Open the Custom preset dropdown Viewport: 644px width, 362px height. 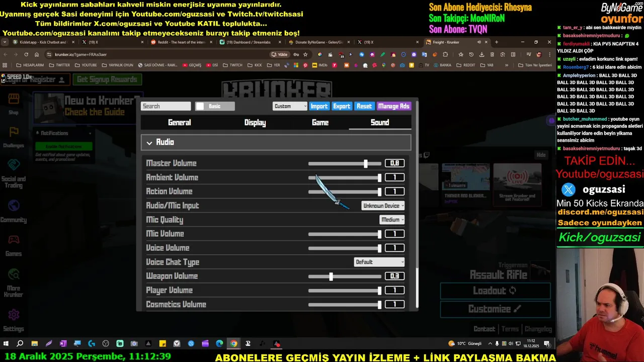coord(290,106)
